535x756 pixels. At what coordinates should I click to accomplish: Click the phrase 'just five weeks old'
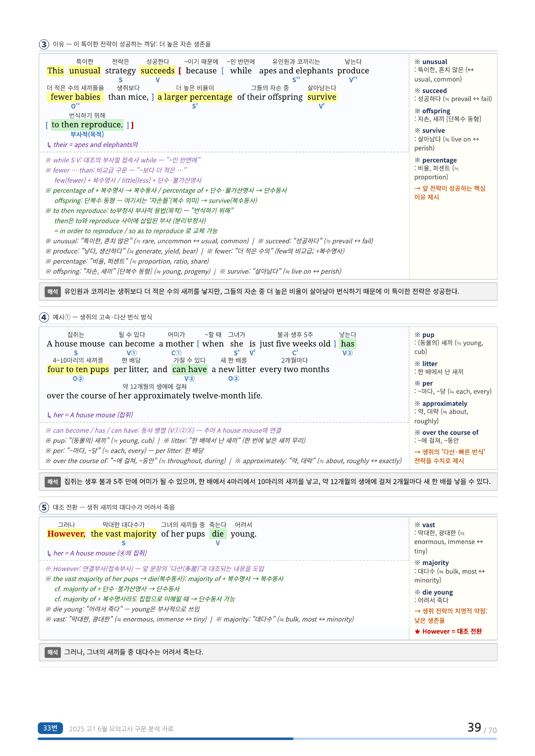[295, 344]
